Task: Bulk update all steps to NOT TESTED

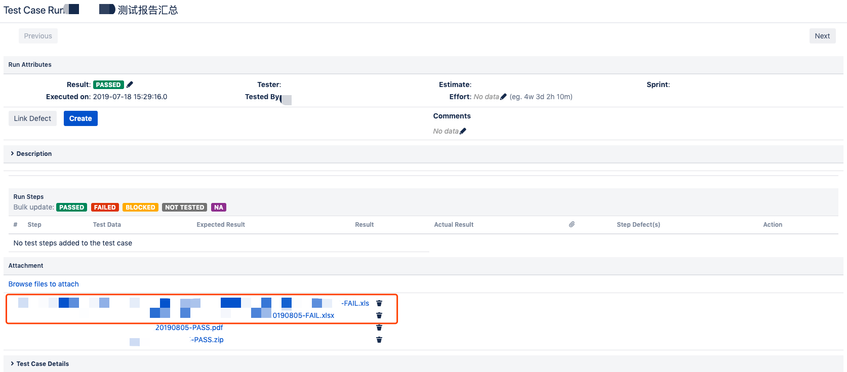Action: [x=185, y=207]
